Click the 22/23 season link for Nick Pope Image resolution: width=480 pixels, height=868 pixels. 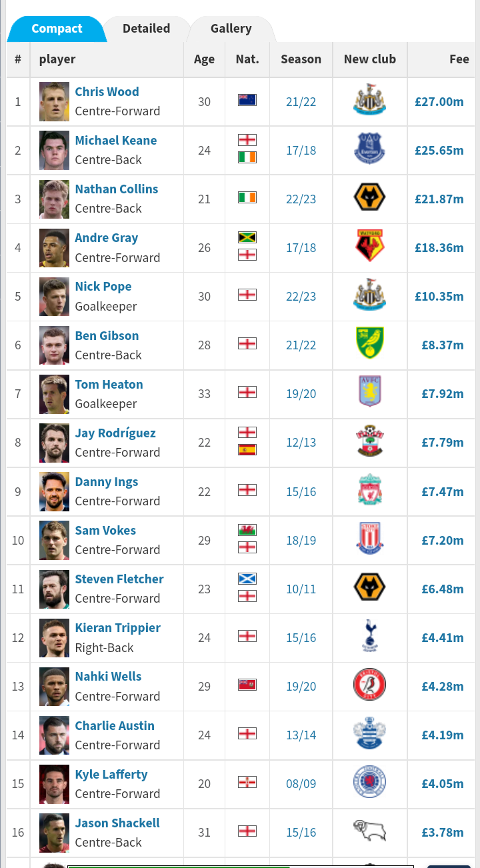(301, 297)
